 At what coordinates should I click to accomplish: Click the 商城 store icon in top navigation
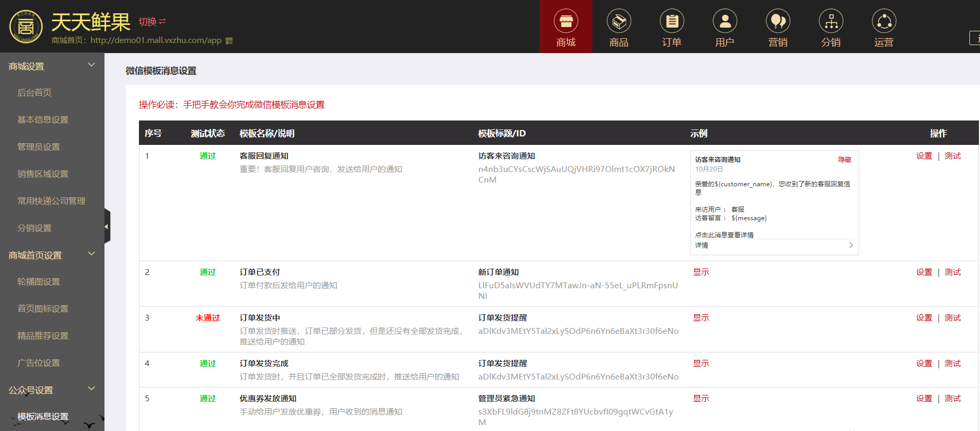pos(565,22)
